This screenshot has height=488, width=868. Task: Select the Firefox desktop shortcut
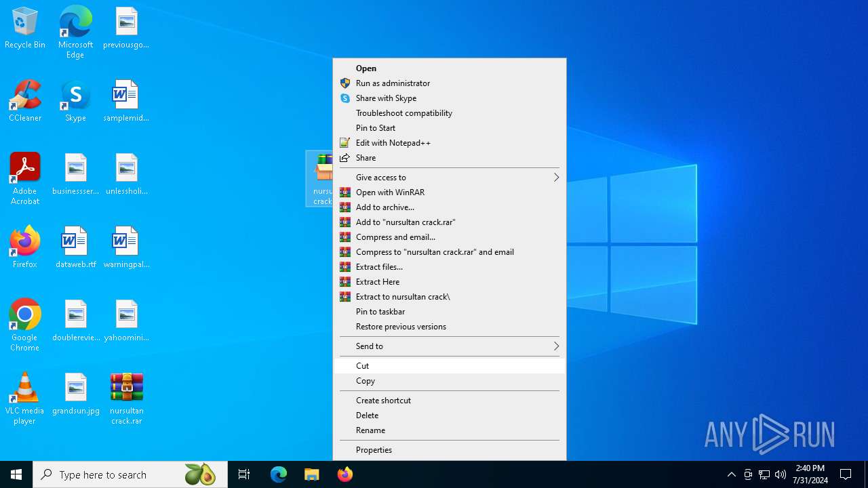pos(25,248)
